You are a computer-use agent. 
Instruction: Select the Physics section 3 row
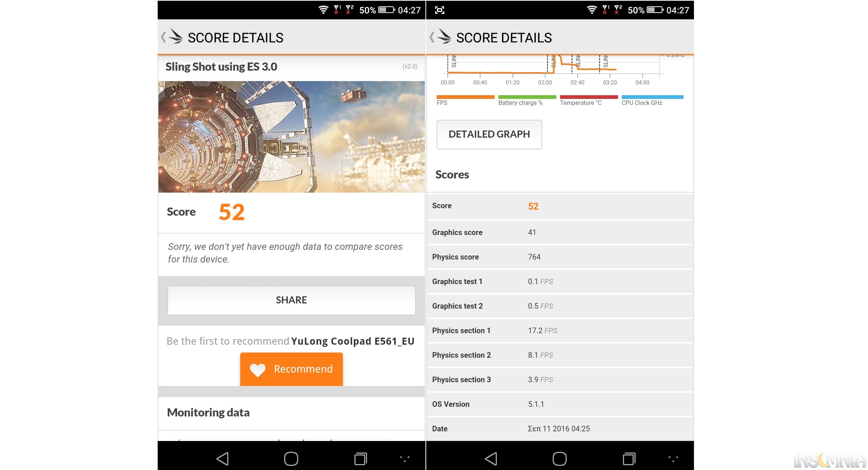pyautogui.click(x=560, y=380)
